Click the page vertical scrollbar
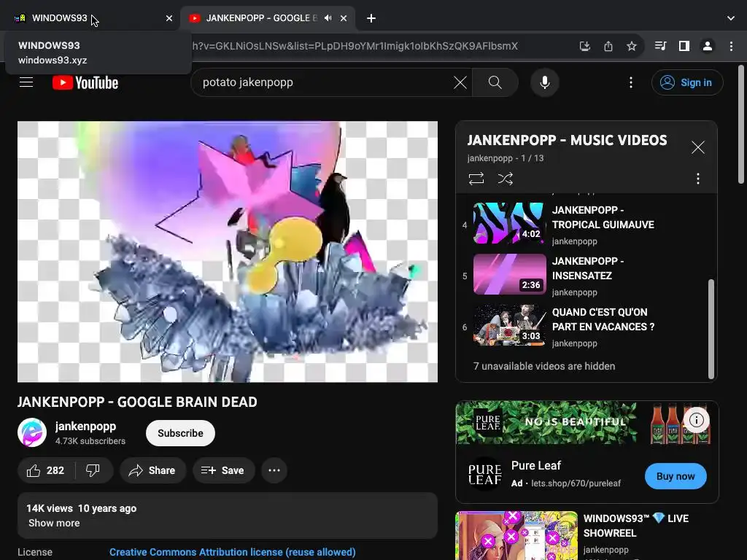Screen dimensions: 747x560 click(x=741, y=124)
